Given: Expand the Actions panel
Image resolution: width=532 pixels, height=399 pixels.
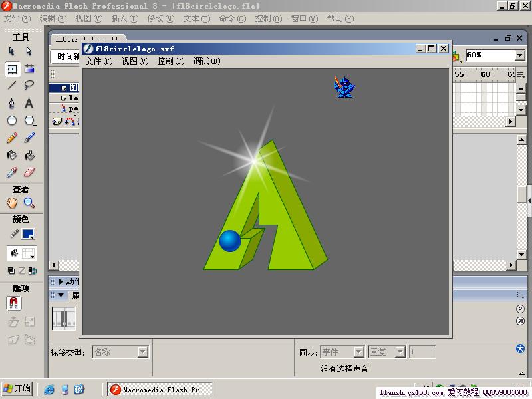Looking at the screenshot, I should [61, 281].
